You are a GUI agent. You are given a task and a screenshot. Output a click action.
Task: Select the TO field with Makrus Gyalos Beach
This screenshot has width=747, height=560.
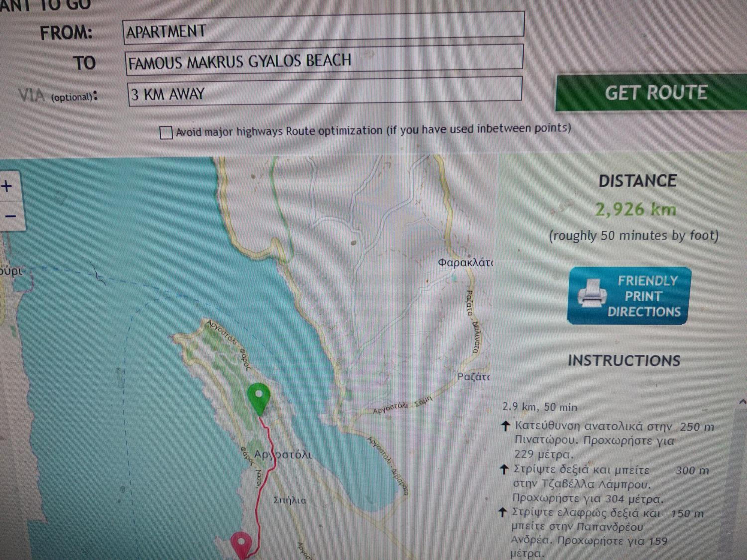324,60
